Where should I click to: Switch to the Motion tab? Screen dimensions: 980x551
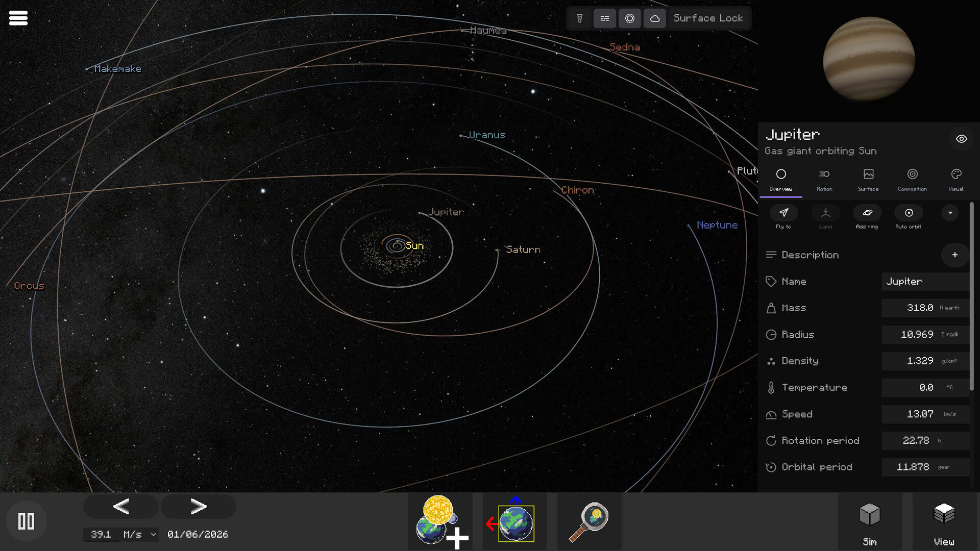[824, 180]
